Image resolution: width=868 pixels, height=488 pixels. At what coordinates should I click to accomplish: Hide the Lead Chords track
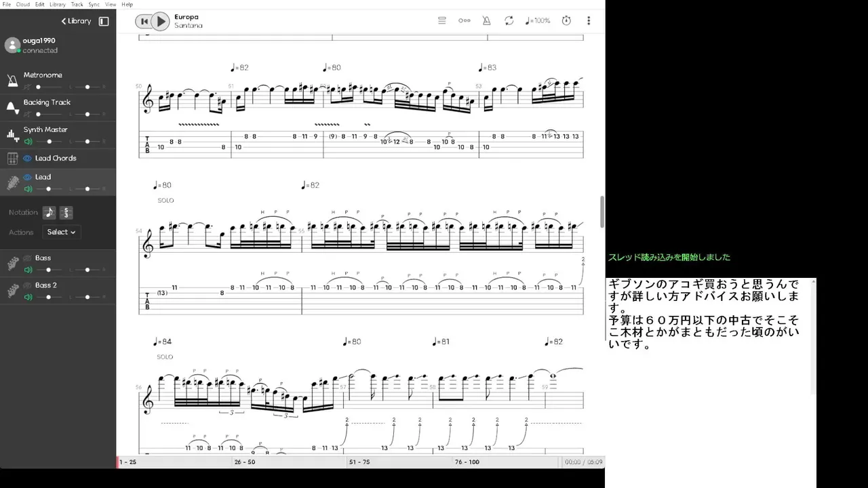(28, 159)
